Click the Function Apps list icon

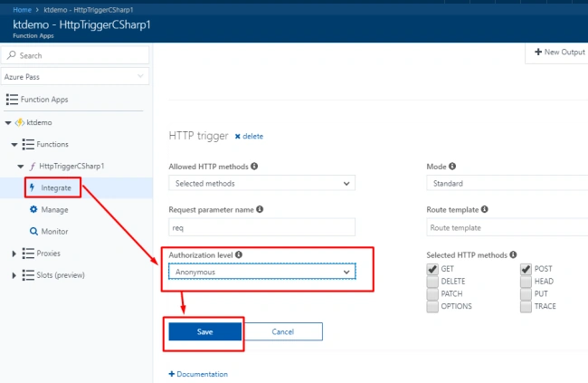point(12,100)
